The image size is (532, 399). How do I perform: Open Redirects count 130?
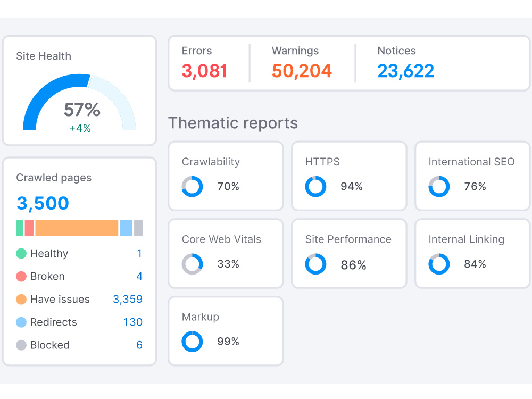point(132,322)
